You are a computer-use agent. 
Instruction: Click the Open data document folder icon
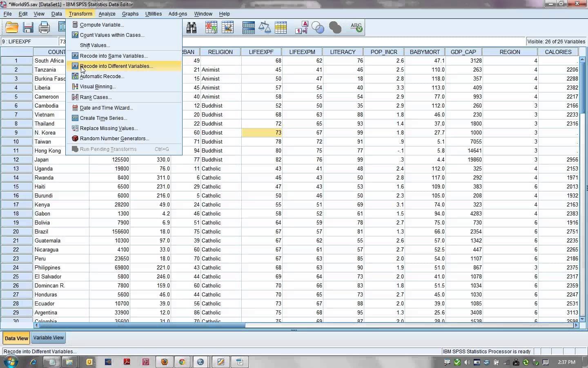point(12,27)
